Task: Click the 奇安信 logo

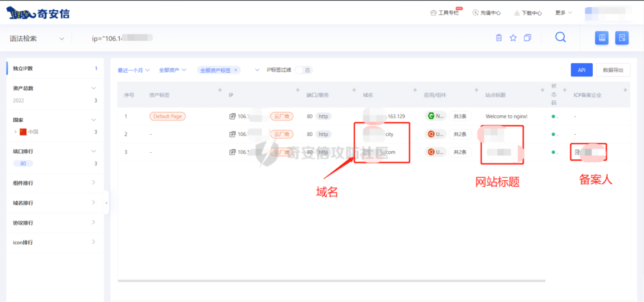Action: 39,13
